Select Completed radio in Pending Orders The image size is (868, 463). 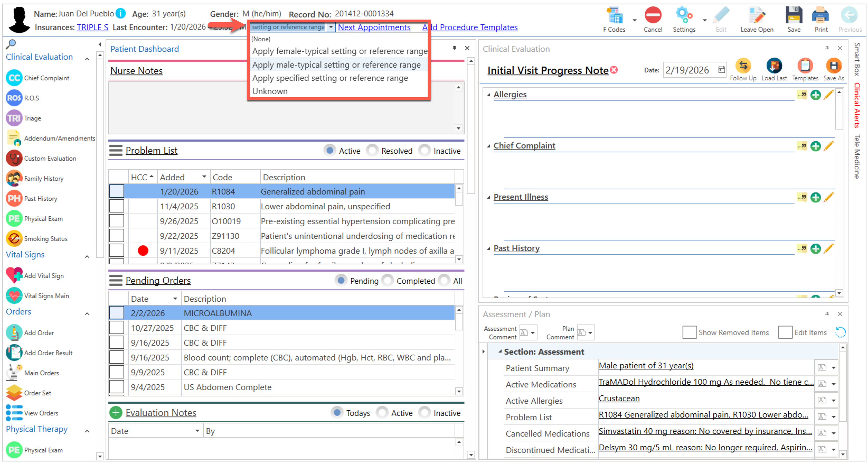click(388, 280)
